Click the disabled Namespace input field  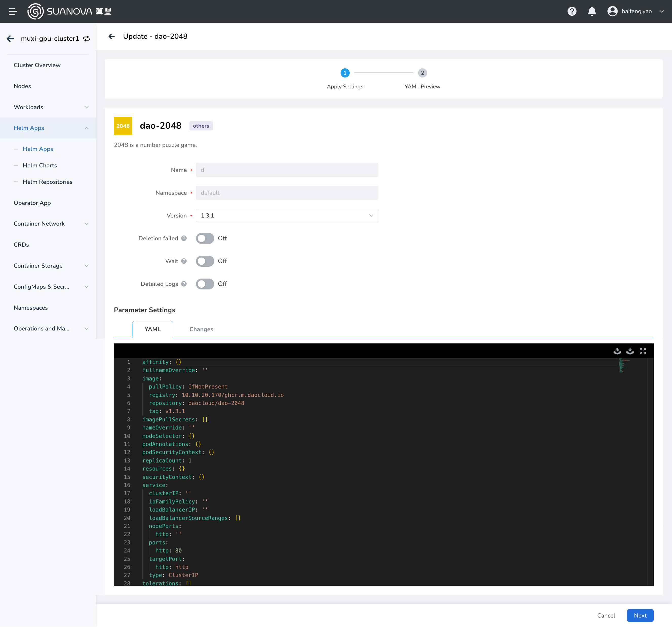pos(287,193)
